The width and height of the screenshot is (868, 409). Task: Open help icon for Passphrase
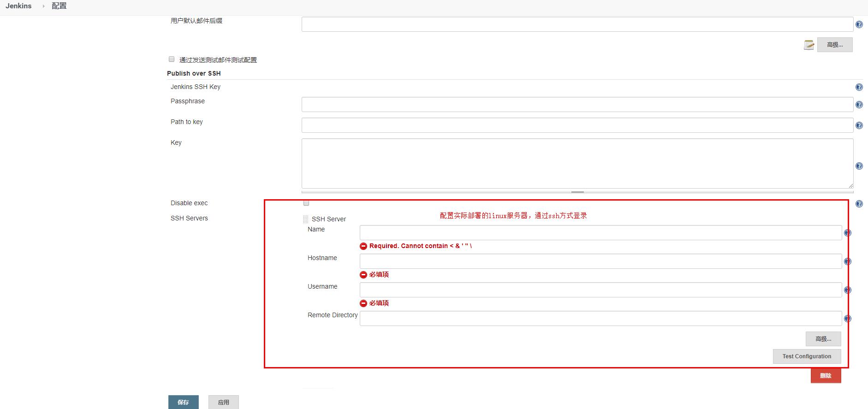(x=859, y=105)
